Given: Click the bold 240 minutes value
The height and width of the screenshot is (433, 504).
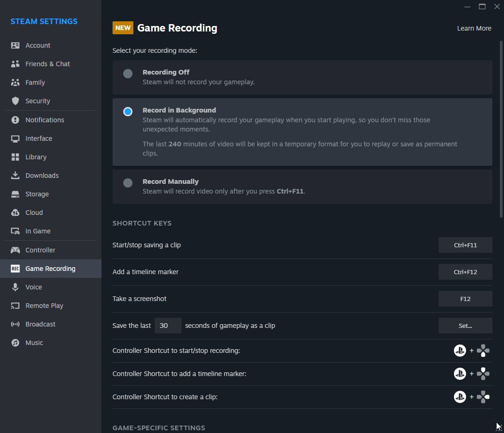Looking at the screenshot, I should coord(175,144).
